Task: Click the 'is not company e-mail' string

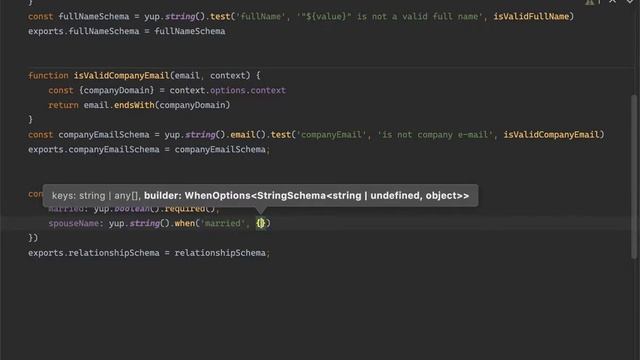Action: pyautogui.click(x=435, y=135)
